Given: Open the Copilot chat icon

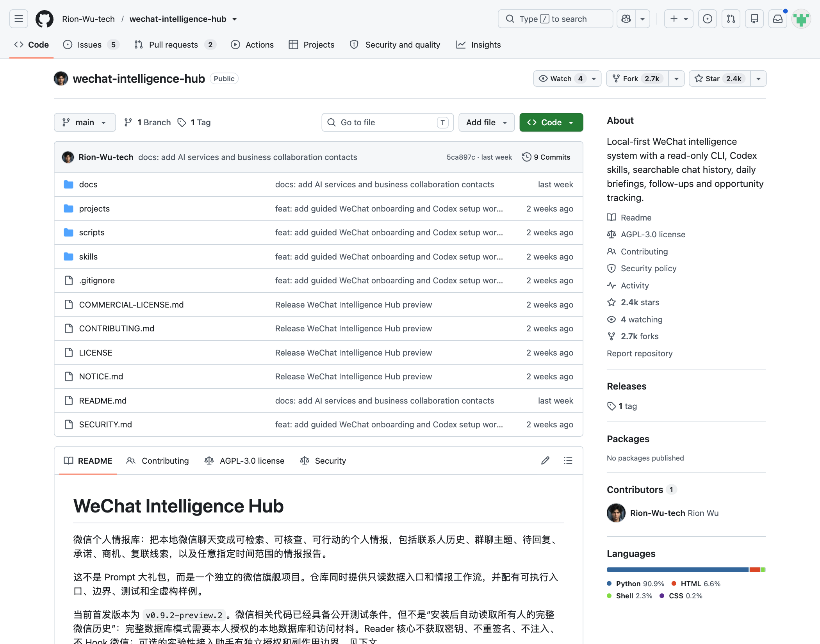Looking at the screenshot, I should click(x=626, y=19).
